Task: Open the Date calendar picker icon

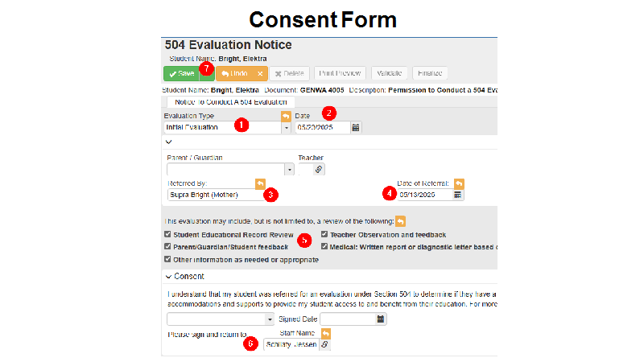Action: coord(355,128)
